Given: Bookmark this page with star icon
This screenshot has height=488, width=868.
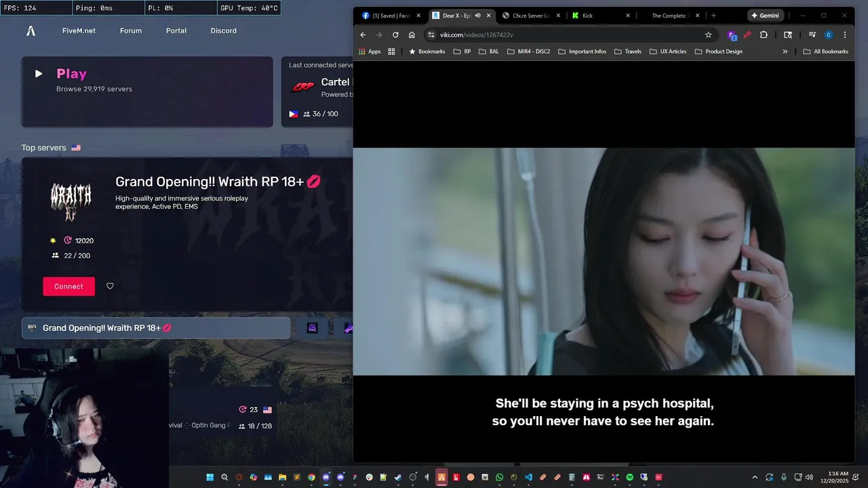Looking at the screenshot, I should pos(708,35).
